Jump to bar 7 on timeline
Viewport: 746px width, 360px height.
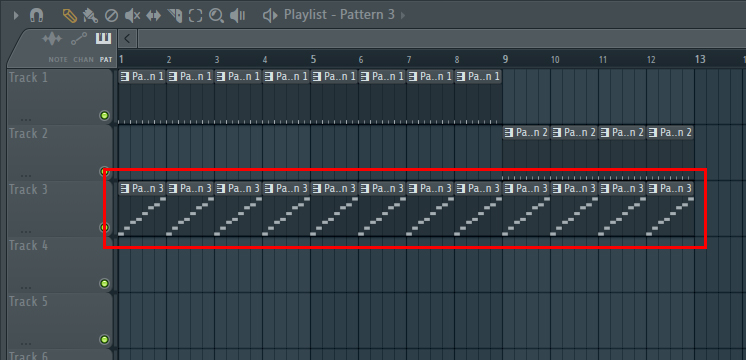coord(409,60)
